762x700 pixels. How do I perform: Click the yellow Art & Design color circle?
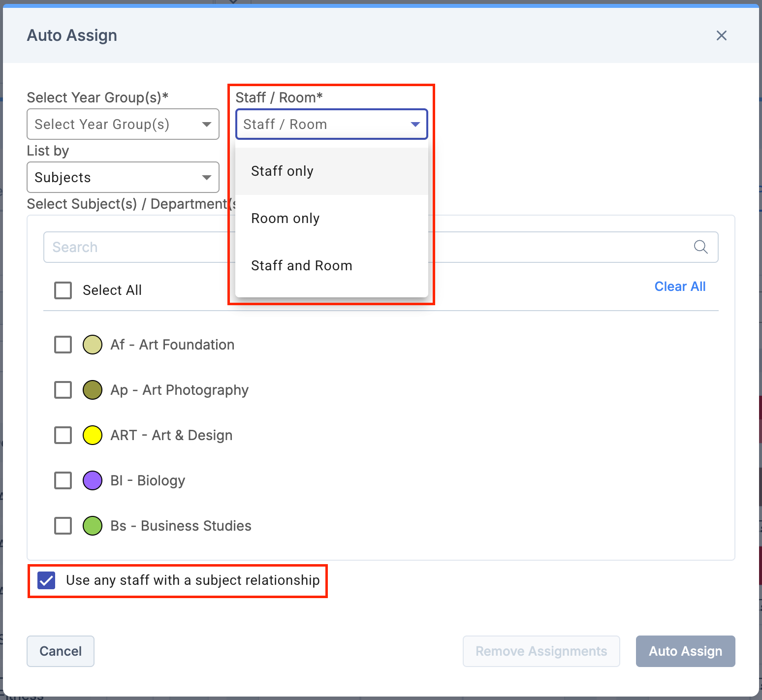pos(93,435)
